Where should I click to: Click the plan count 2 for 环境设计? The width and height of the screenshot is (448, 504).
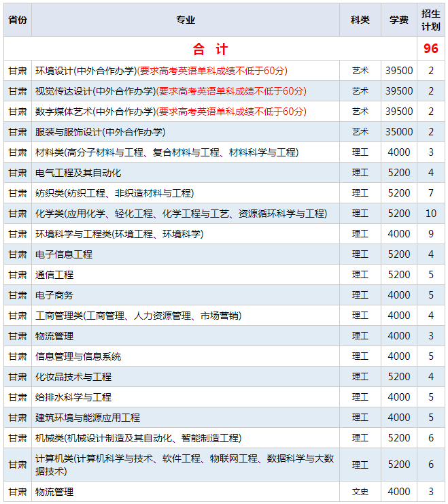tap(430, 71)
